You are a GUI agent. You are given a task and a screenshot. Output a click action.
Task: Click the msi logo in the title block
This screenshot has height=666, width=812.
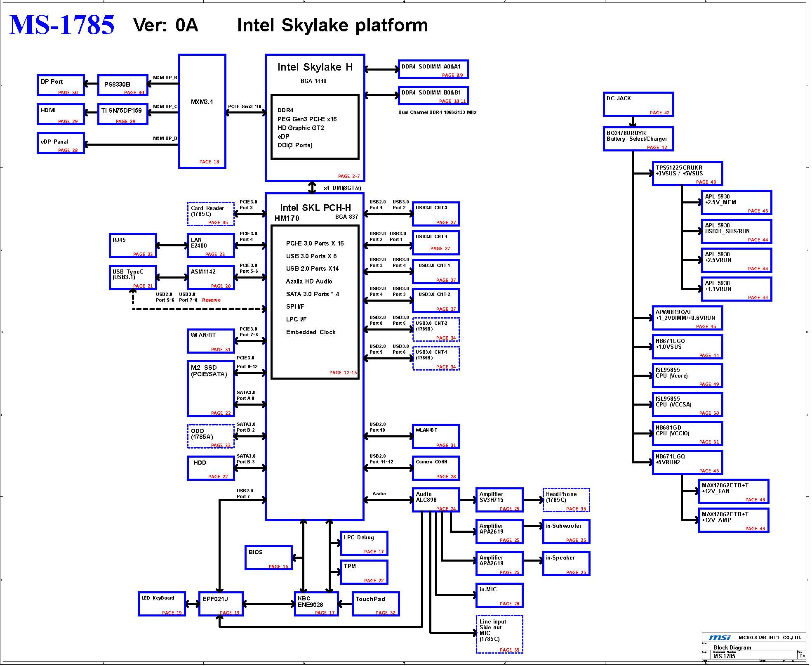(720, 638)
